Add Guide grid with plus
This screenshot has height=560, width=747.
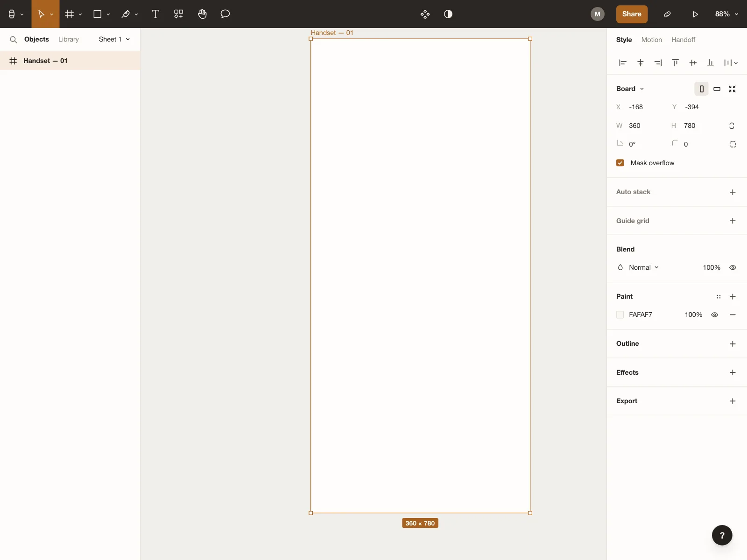733,221
